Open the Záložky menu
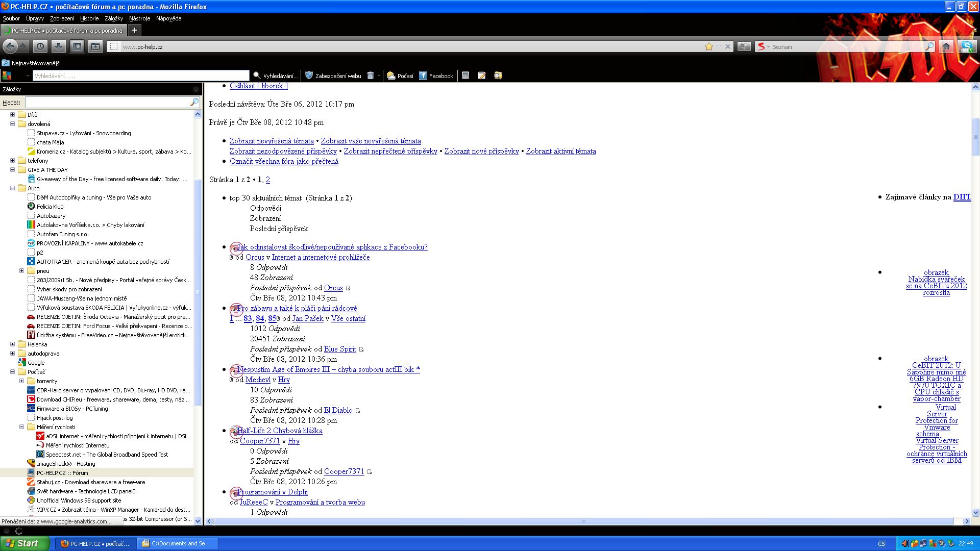The image size is (980, 551). tap(114, 18)
